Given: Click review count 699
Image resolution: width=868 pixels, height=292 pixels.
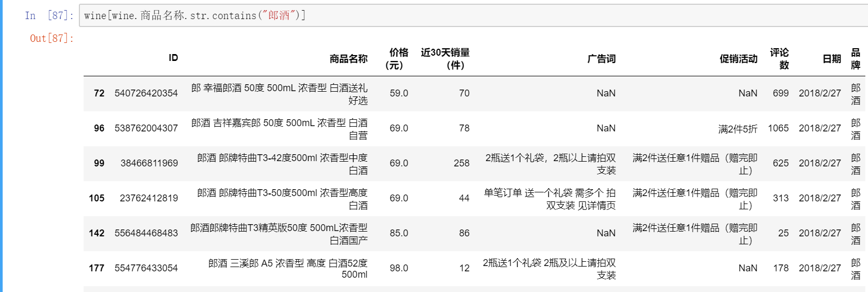Looking at the screenshot, I should (781, 93).
